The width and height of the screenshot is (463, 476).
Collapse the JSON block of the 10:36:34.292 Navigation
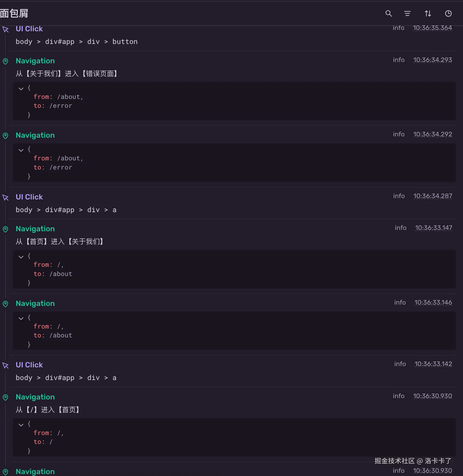[x=21, y=150]
